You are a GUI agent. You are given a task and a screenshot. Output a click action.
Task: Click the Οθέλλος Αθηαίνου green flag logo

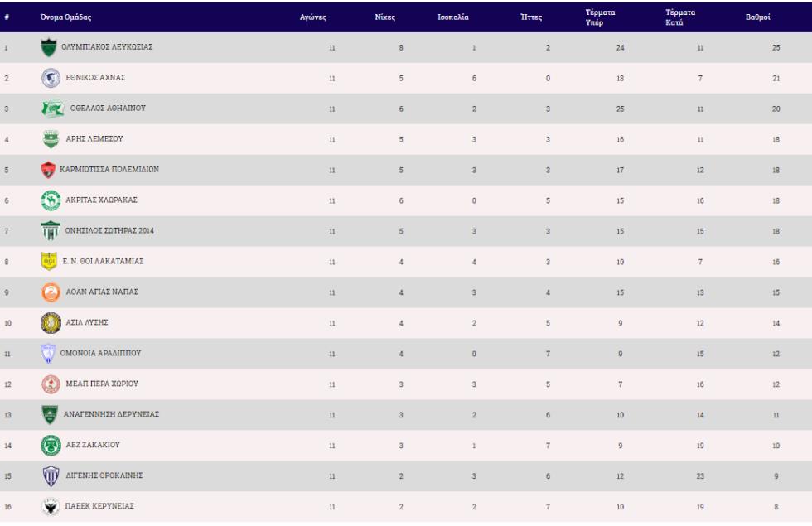(x=53, y=109)
